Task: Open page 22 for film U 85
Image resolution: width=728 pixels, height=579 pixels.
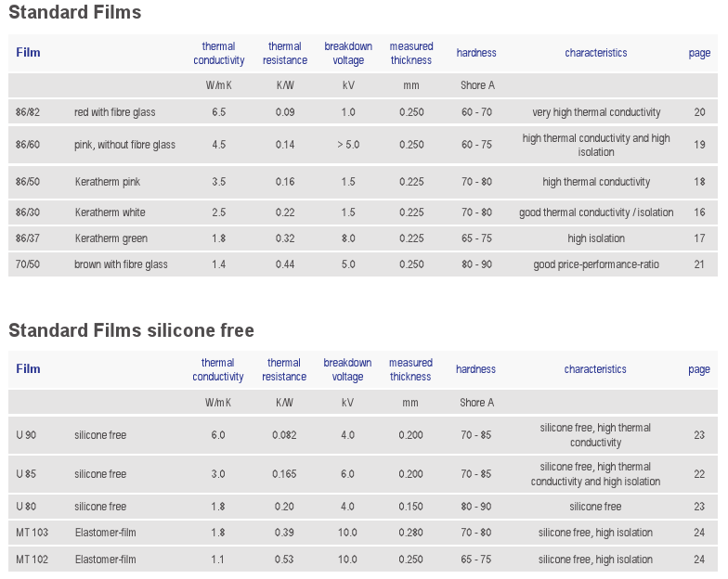Action: coord(699,474)
